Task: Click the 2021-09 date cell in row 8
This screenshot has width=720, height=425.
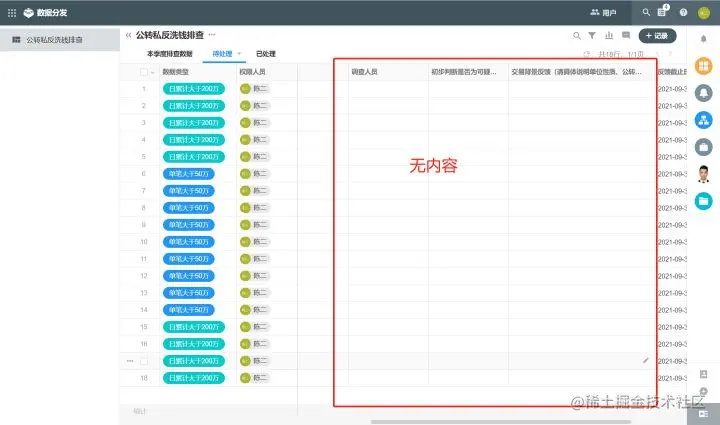Action: tap(672, 208)
